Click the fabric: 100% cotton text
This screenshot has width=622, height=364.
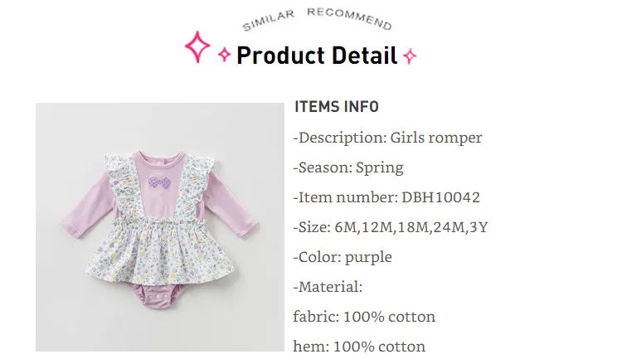364,317
